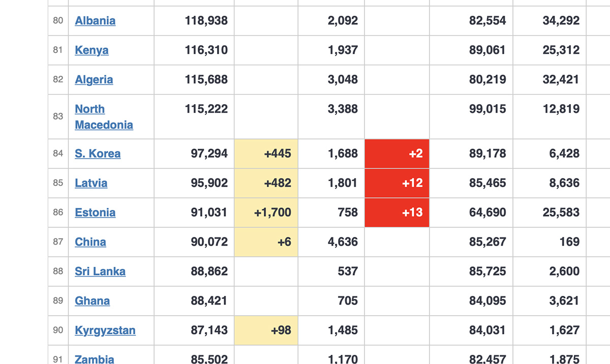The height and width of the screenshot is (364, 610).
Task: Select the S. Korea link
Action: tap(98, 154)
